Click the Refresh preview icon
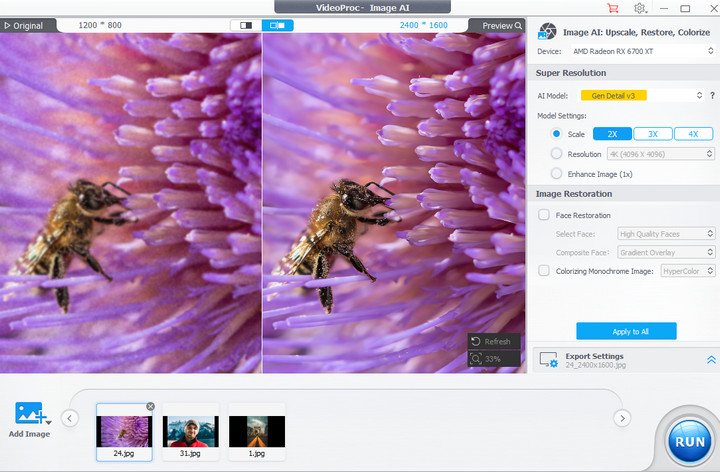720x472 pixels. [476, 341]
